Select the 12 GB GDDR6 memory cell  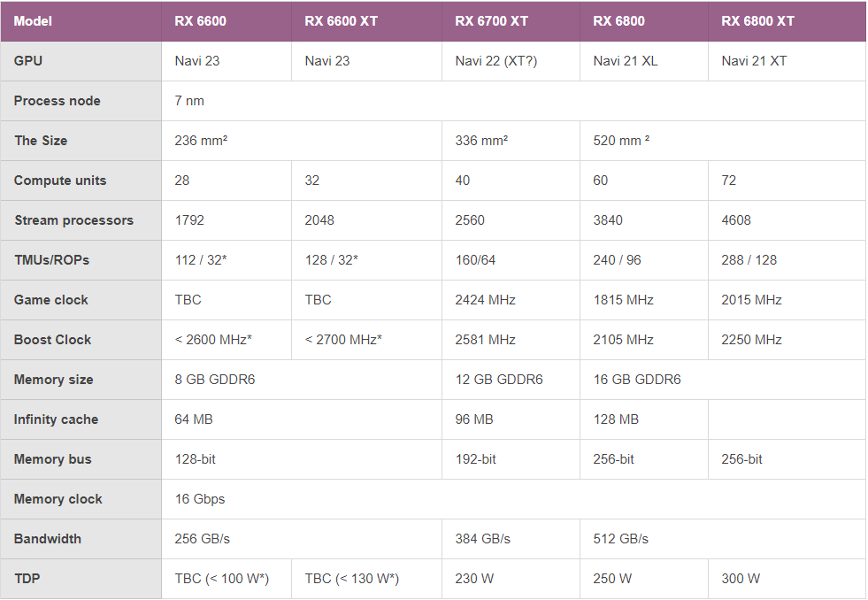pyautogui.click(x=499, y=380)
